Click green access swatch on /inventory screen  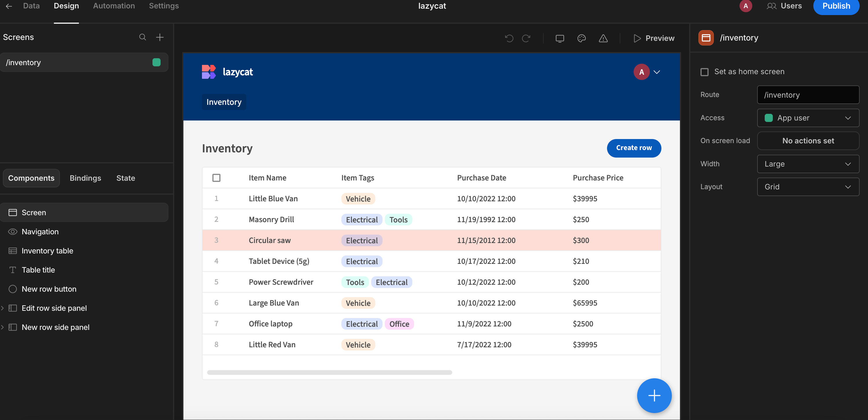coord(156,62)
